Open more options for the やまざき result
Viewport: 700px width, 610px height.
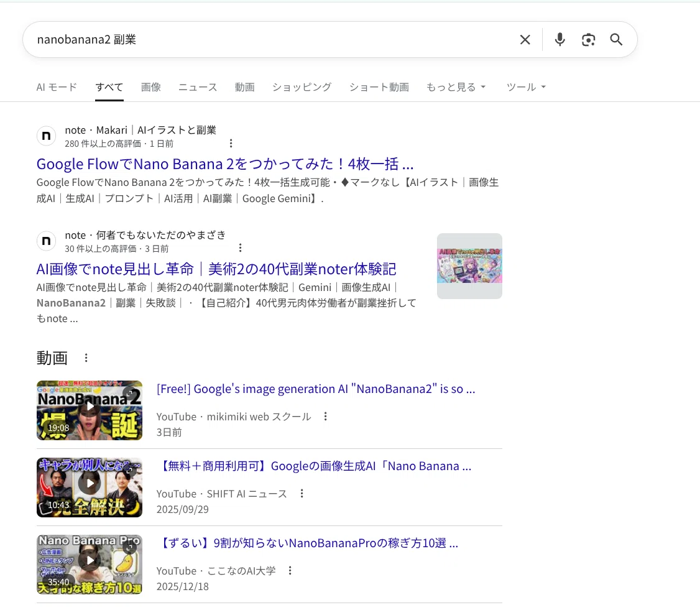click(x=240, y=248)
